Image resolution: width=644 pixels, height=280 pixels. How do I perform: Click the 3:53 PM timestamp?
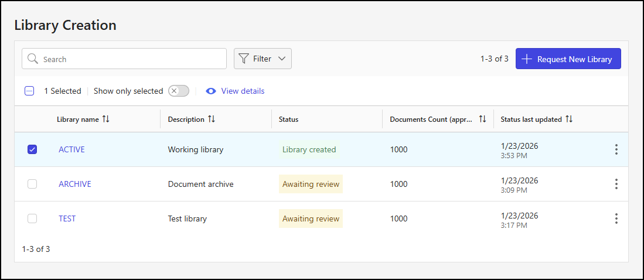point(514,156)
